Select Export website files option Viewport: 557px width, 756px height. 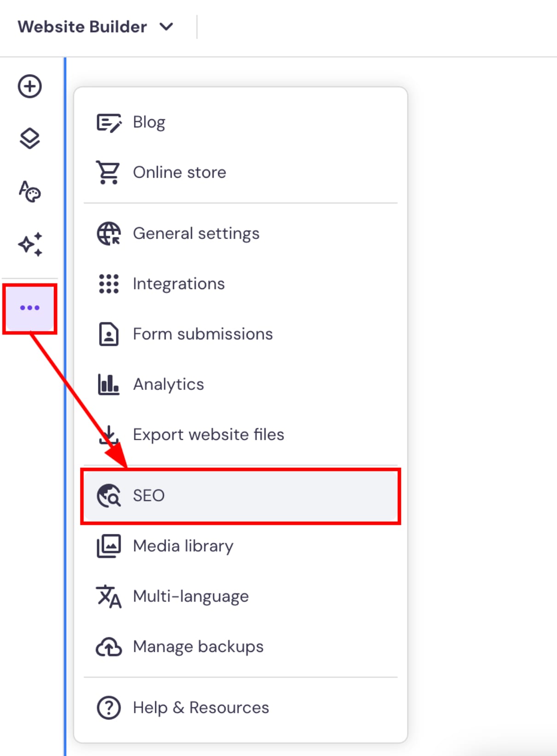[x=208, y=435]
